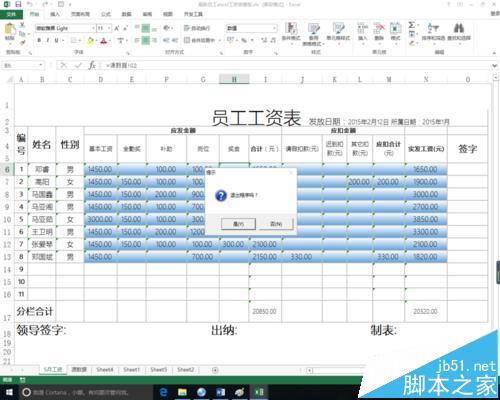
Task: Expand the formula bar with chevron
Action: point(495,65)
